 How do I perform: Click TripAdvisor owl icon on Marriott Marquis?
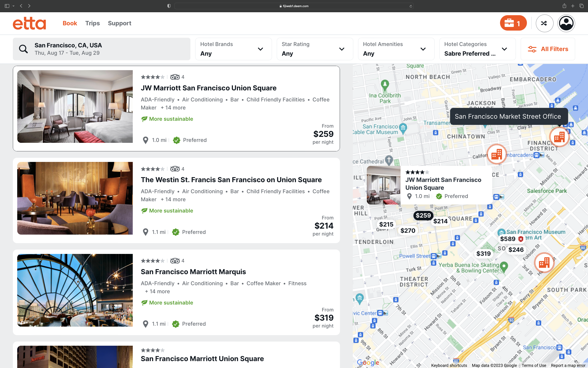pos(175,261)
